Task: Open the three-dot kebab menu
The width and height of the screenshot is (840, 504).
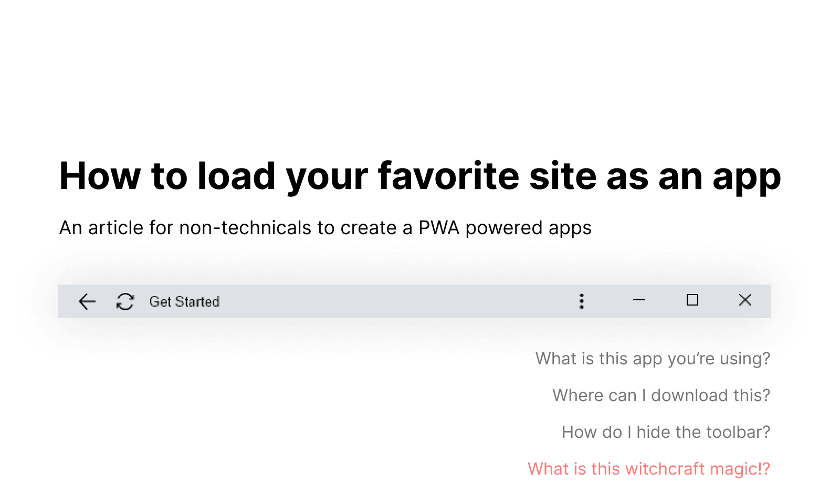Action: click(581, 301)
